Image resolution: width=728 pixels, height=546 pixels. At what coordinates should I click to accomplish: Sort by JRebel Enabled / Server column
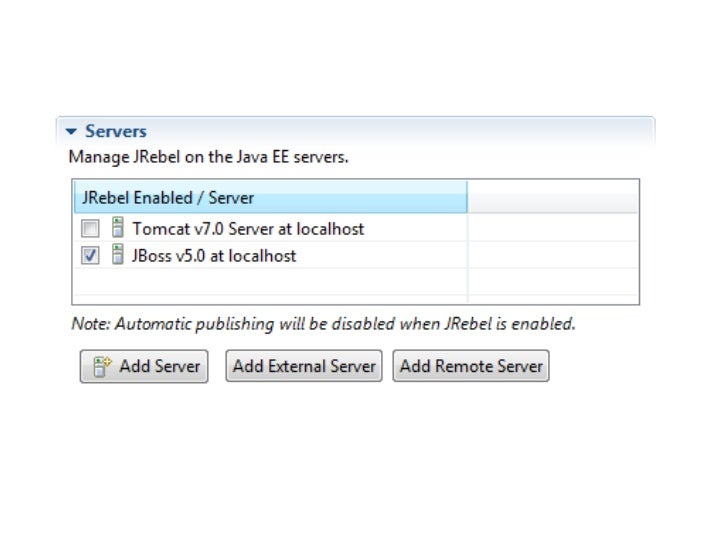(270, 197)
